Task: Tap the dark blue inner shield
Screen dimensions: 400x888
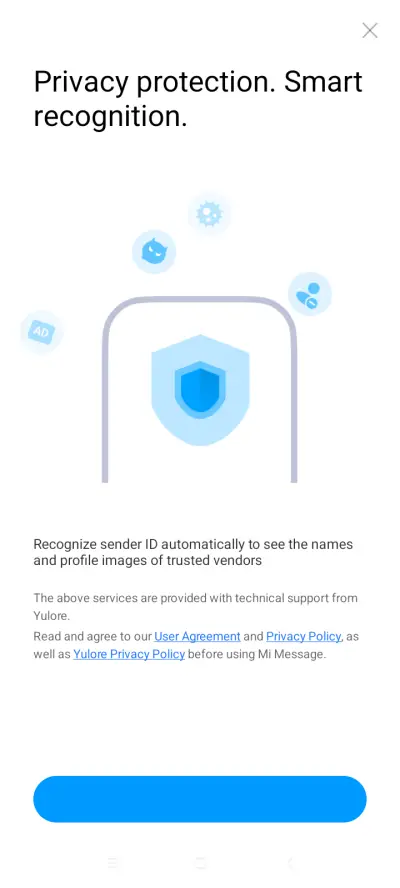Action: (200, 386)
